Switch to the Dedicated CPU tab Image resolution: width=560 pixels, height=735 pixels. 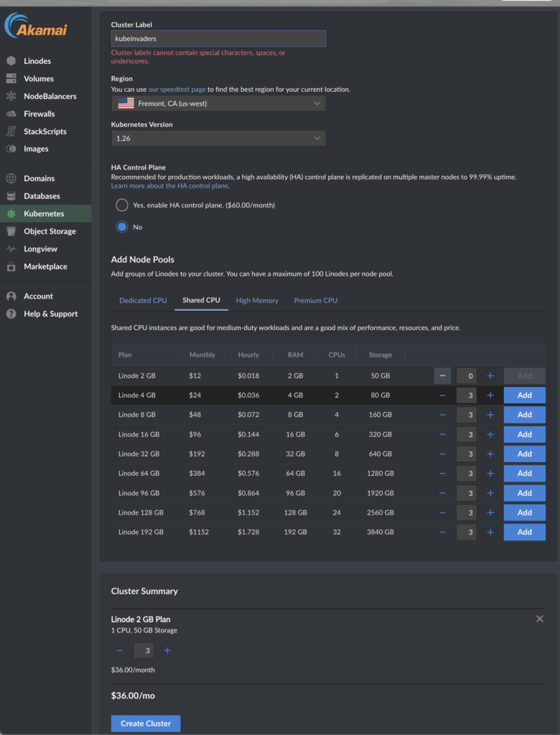pos(143,301)
